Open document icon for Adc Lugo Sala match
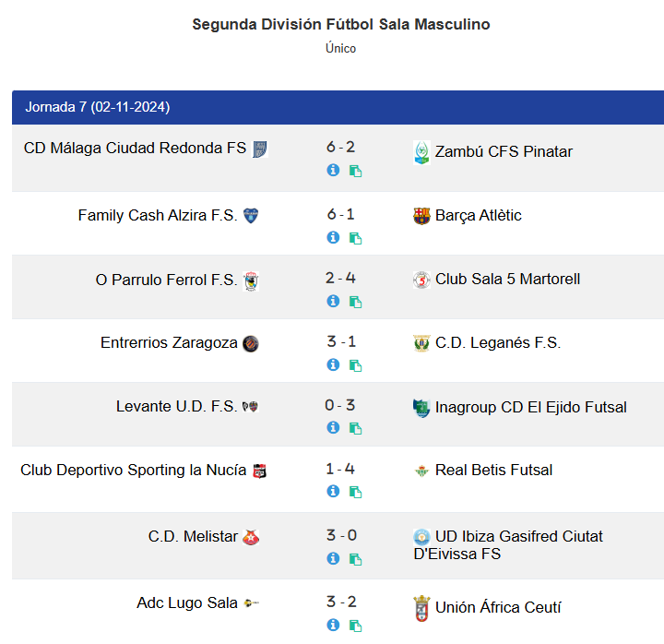Screen dimensions: 664x644 tap(355, 626)
